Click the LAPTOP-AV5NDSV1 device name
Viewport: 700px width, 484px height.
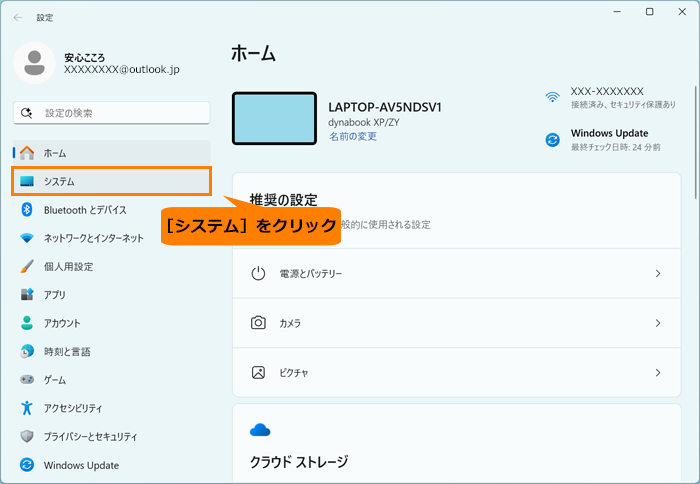(385, 107)
